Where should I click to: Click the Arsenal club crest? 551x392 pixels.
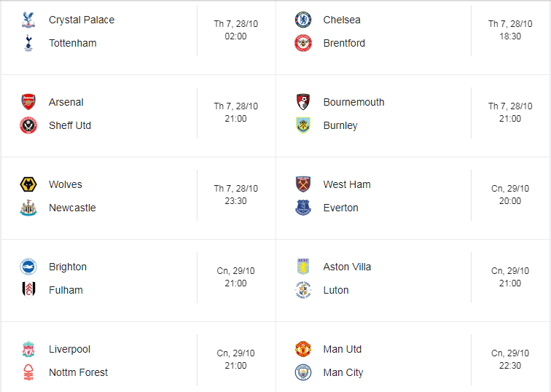click(x=28, y=102)
